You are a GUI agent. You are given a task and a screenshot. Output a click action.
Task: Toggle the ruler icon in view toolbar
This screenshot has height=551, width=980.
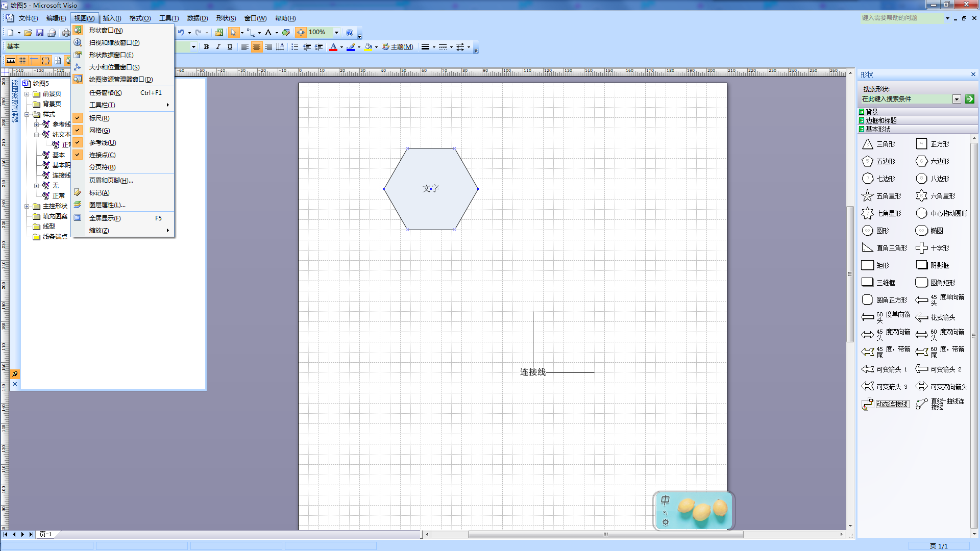click(11, 61)
